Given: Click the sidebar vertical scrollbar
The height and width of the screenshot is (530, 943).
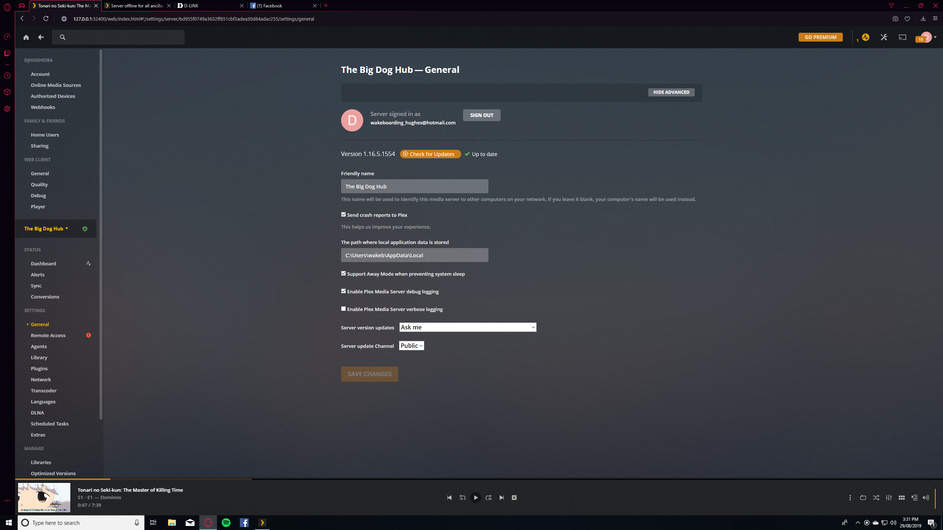Looking at the screenshot, I should 101,235.
